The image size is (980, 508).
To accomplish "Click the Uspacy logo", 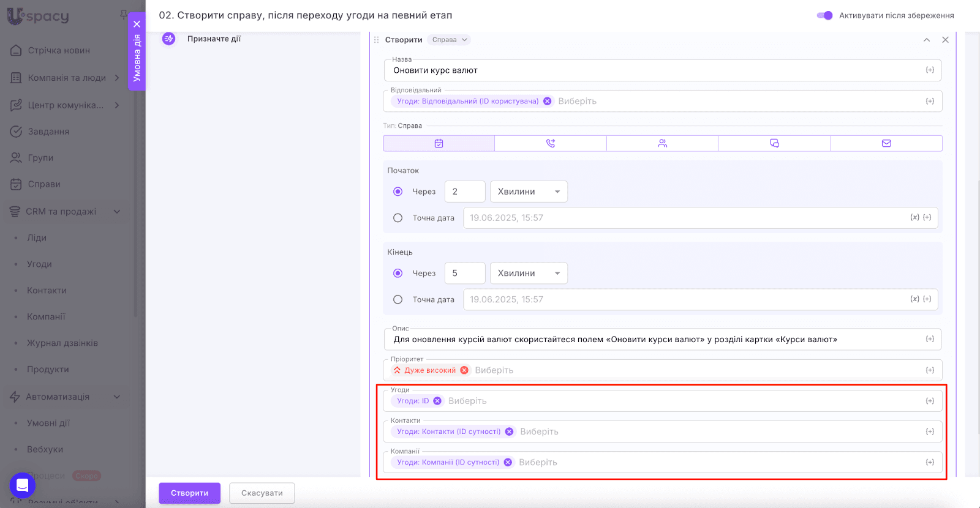I will [38, 16].
